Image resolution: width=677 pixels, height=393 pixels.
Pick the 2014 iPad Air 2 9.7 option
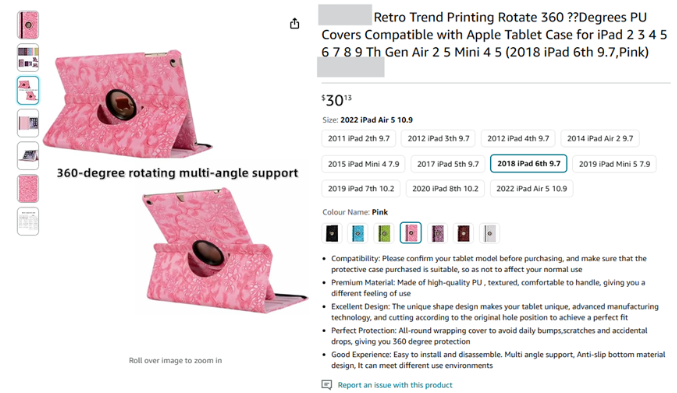(600, 139)
